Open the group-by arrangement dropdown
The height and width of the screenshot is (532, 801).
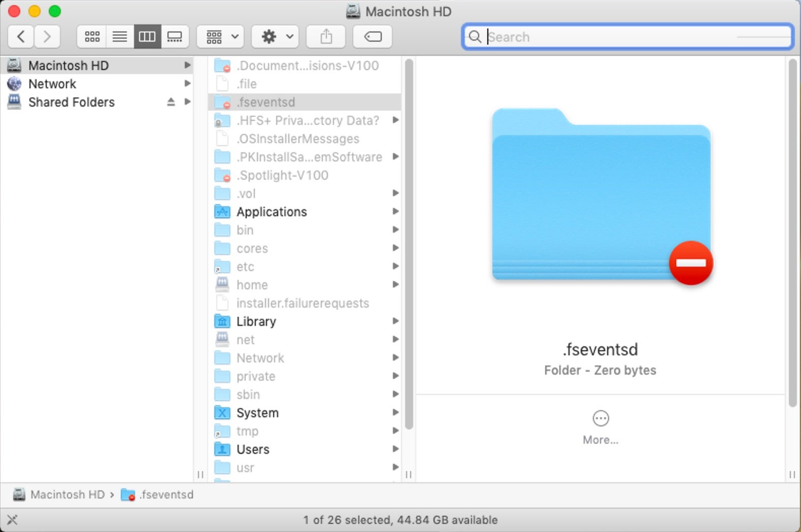220,37
